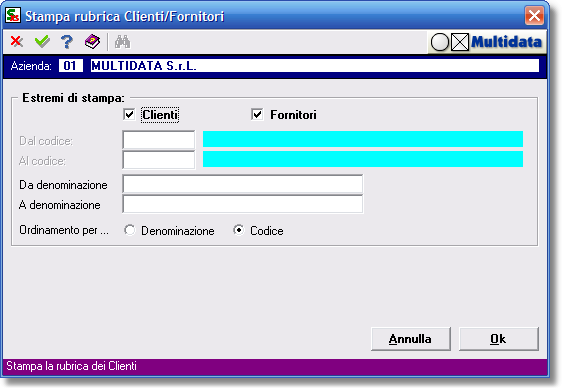Screen dimensions: 562x390
Task: Click the cyan description field beside Al codice
Action: point(363,159)
